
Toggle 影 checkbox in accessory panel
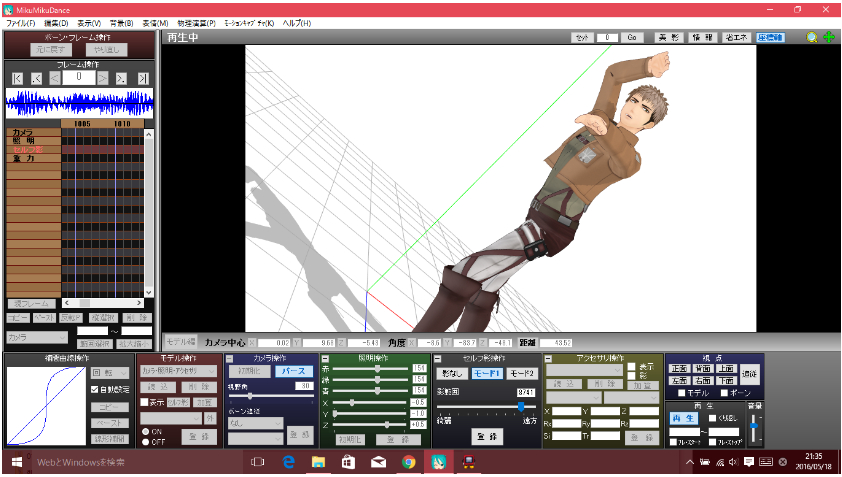pos(632,375)
